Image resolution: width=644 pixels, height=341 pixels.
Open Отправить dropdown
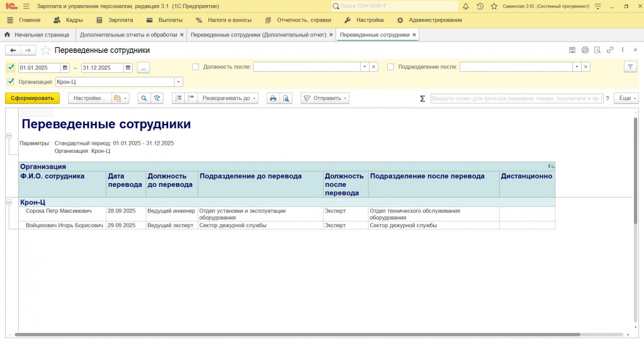[325, 99]
